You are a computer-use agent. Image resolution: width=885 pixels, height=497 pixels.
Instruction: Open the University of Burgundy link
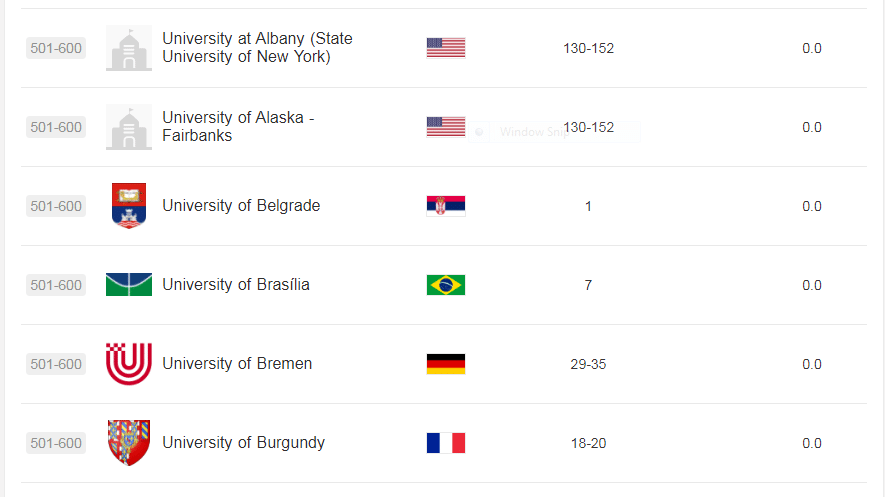coord(243,443)
